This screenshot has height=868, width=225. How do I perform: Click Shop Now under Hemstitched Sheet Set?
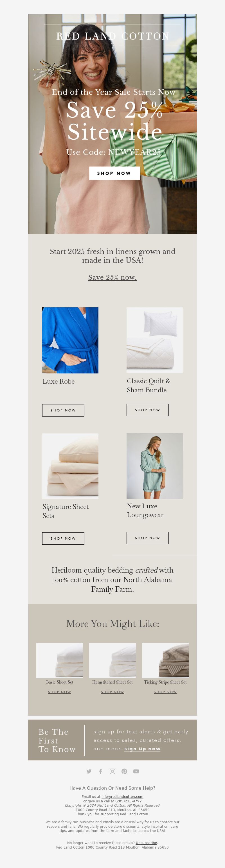coord(112,692)
